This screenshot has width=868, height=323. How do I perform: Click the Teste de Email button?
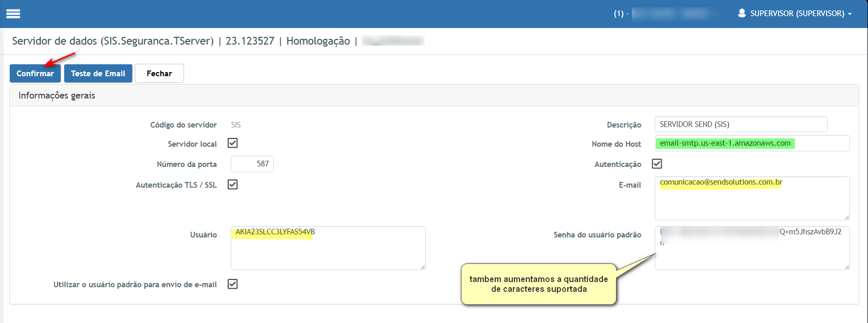click(x=98, y=74)
